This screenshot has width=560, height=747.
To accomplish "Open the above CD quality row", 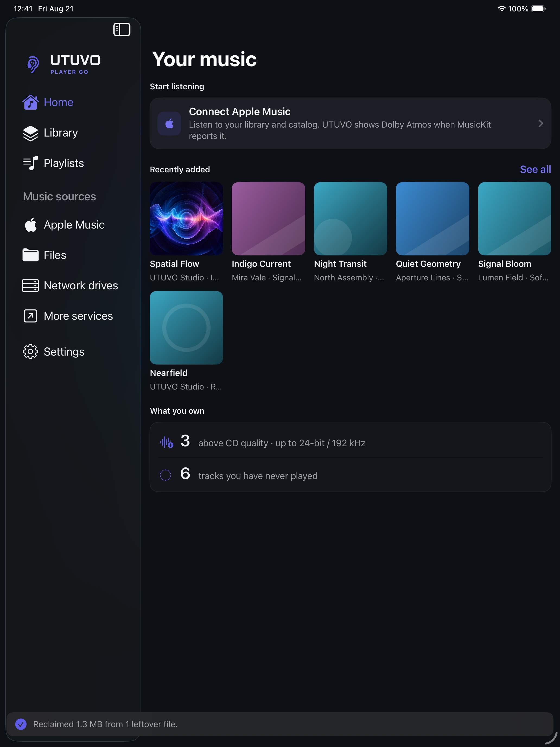I will (350, 441).
